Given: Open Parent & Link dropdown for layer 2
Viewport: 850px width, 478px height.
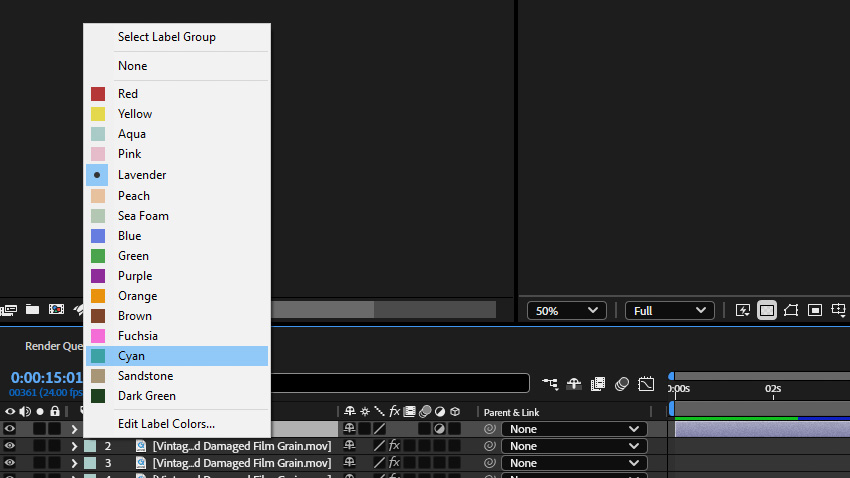Looking at the screenshot, I should [574, 446].
